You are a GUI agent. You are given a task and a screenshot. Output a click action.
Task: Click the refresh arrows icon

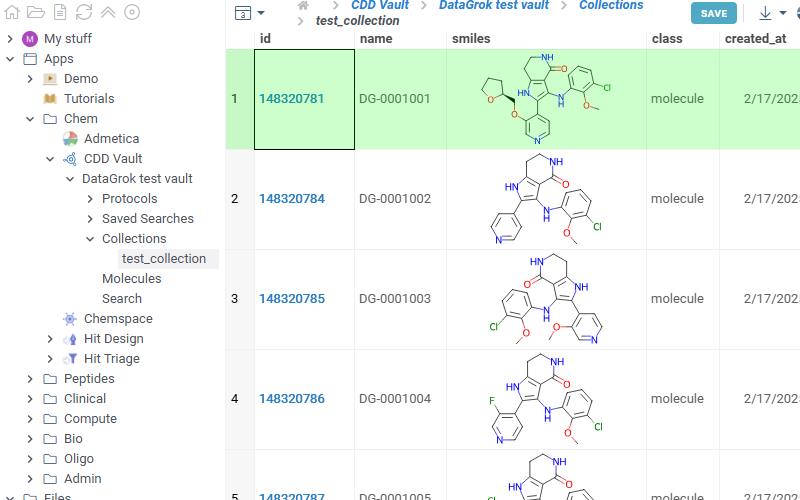84,12
